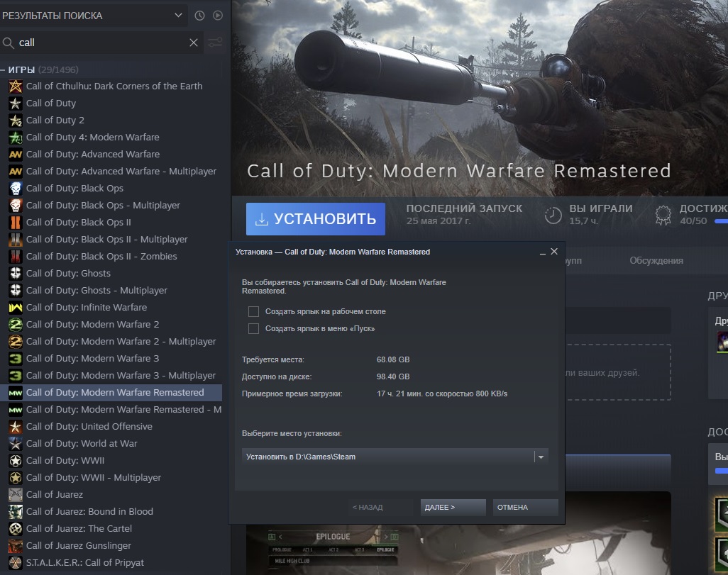Enable Создать ярлык в меню «Пуск»

click(x=253, y=327)
